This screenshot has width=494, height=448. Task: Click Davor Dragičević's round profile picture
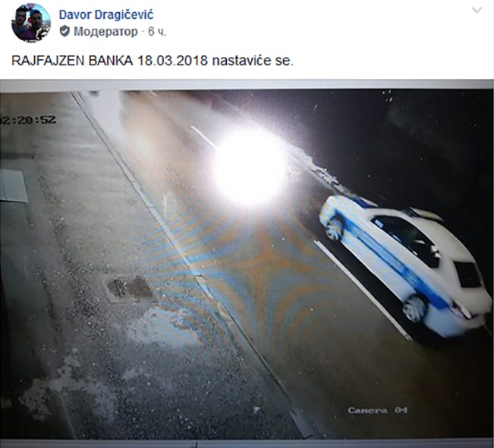coord(31,22)
